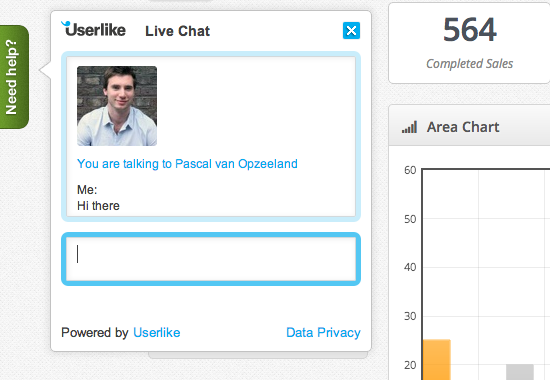Select the orange bar in the chart
The image size is (550, 380).
(x=436, y=360)
